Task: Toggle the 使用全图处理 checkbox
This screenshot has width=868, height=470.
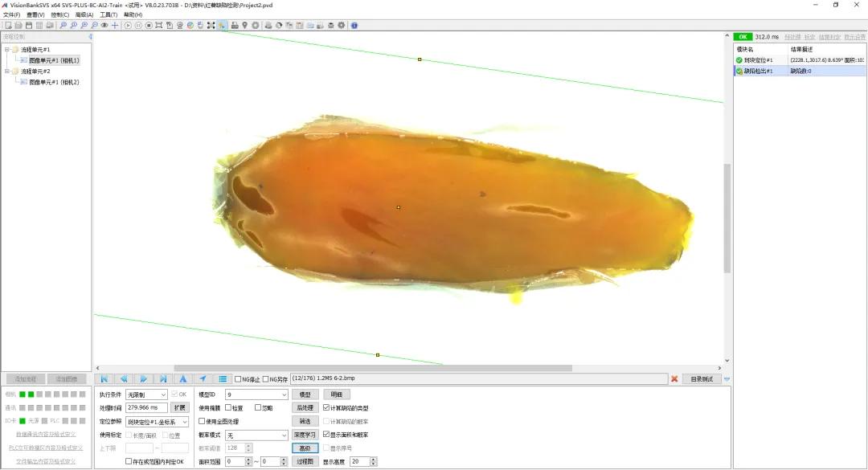Action: tap(202, 421)
